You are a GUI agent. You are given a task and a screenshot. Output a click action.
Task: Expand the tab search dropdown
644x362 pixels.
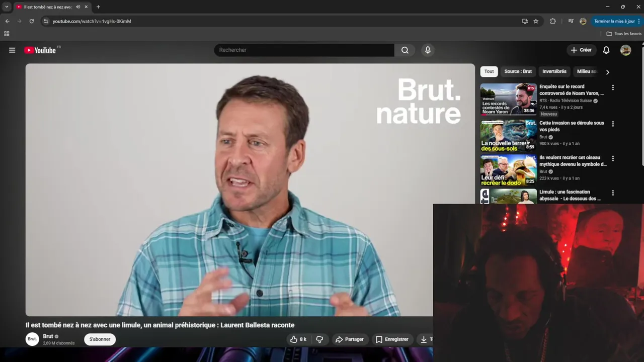click(7, 7)
